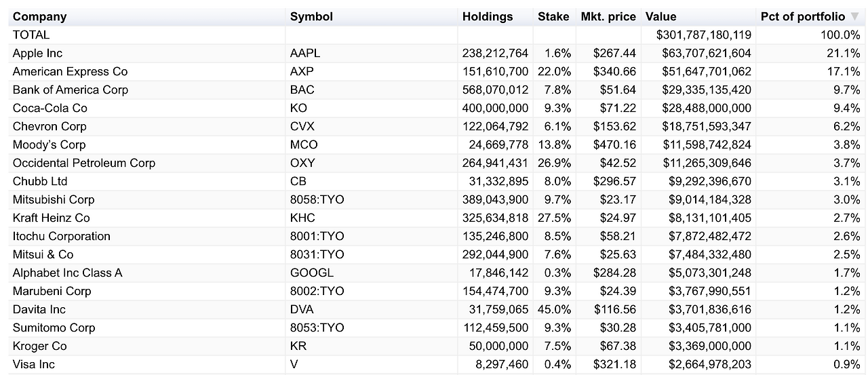
Task: Click the GOOGL symbol cell
Action: click(312, 273)
